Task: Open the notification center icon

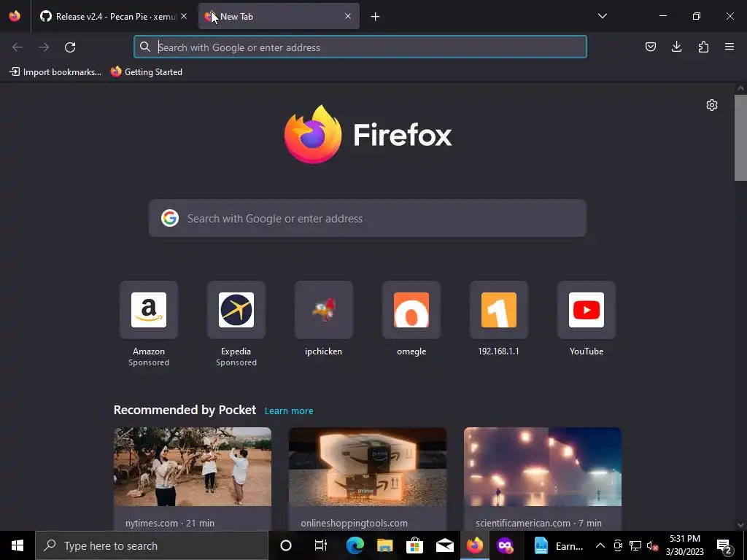Action: click(x=724, y=545)
